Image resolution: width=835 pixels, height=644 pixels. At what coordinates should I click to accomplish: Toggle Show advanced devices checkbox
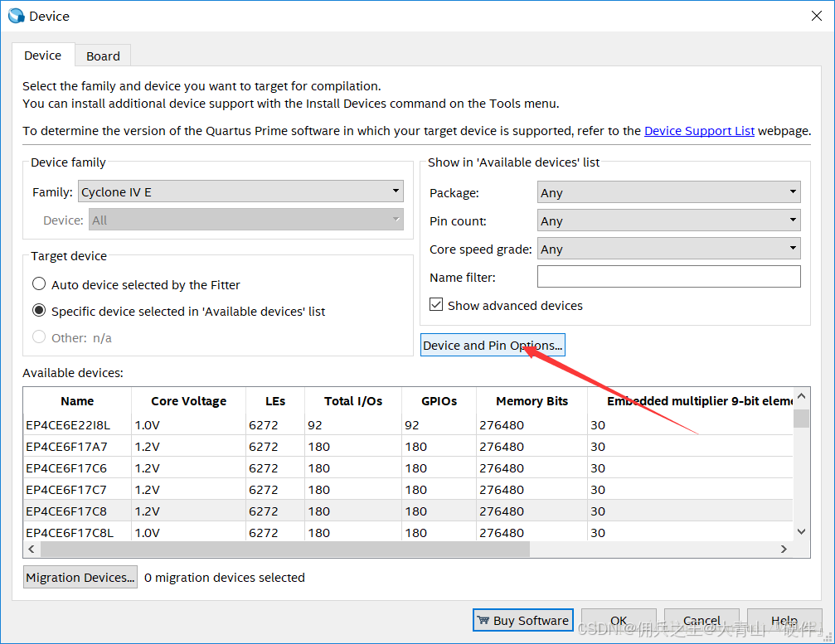click(436, 305)
